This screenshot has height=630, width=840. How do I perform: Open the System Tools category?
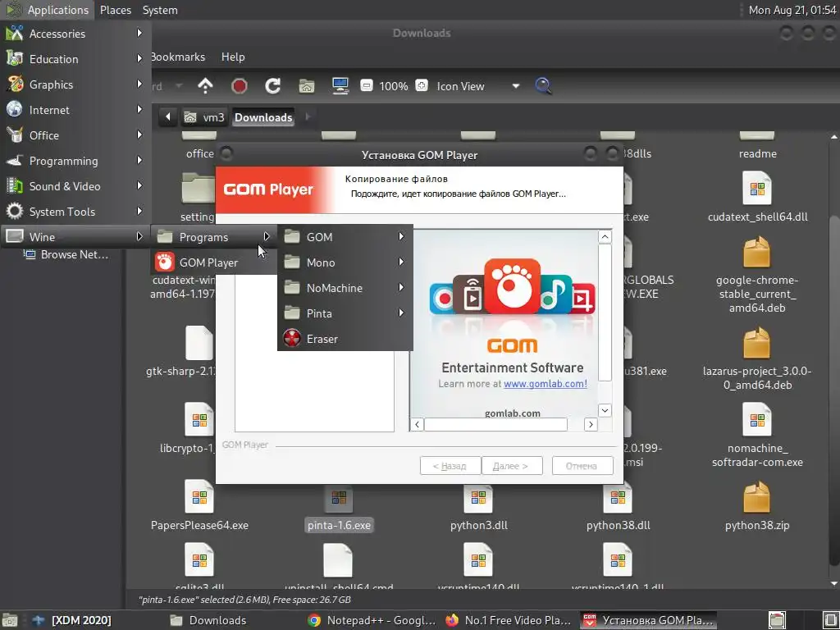pos(75,212)
